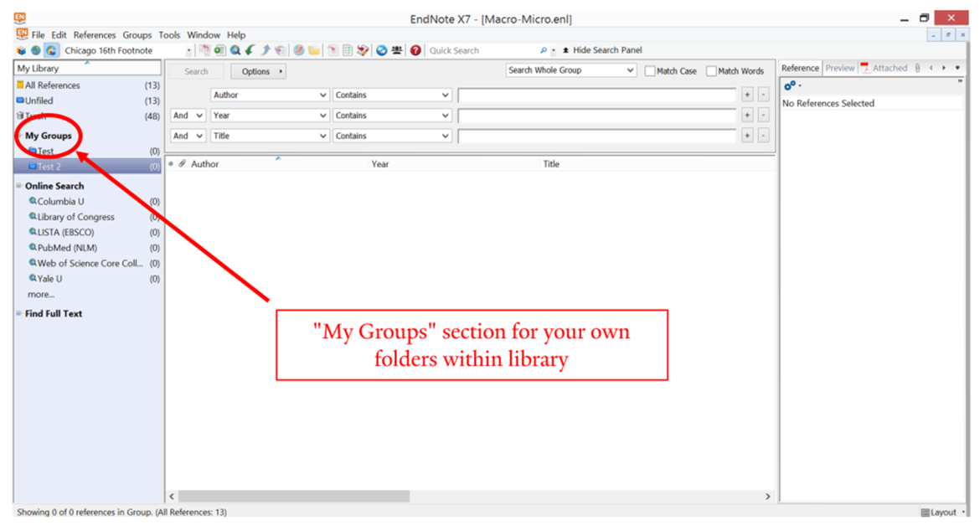
Task: Click the blue gears icon in Reference panel
Action: tap(790, 85)
